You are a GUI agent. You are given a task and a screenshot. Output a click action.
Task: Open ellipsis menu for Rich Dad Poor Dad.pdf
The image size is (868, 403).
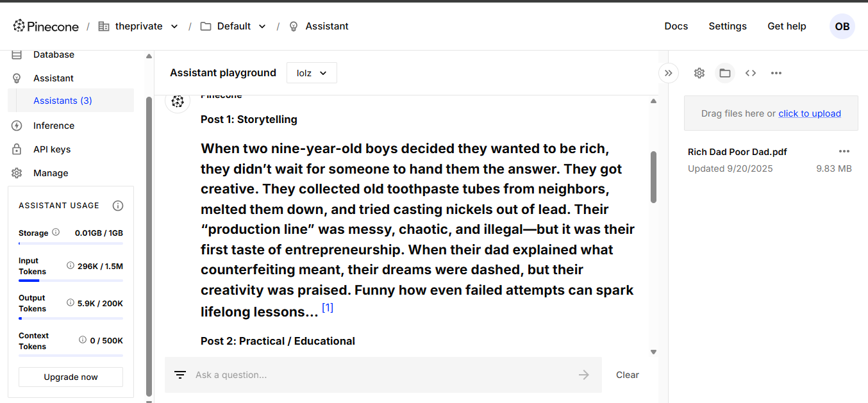(x=844, y=151)
